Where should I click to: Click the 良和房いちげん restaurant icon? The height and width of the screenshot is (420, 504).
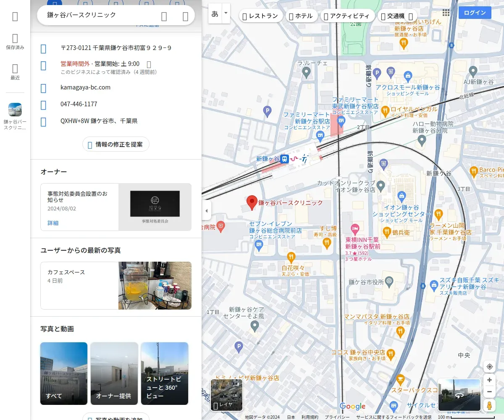tap(404, 43)
